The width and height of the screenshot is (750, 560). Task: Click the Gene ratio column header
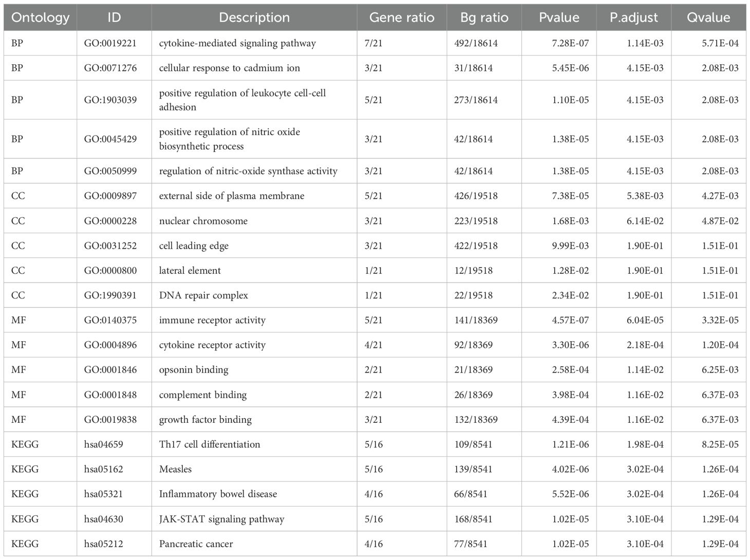pos(402,17)
